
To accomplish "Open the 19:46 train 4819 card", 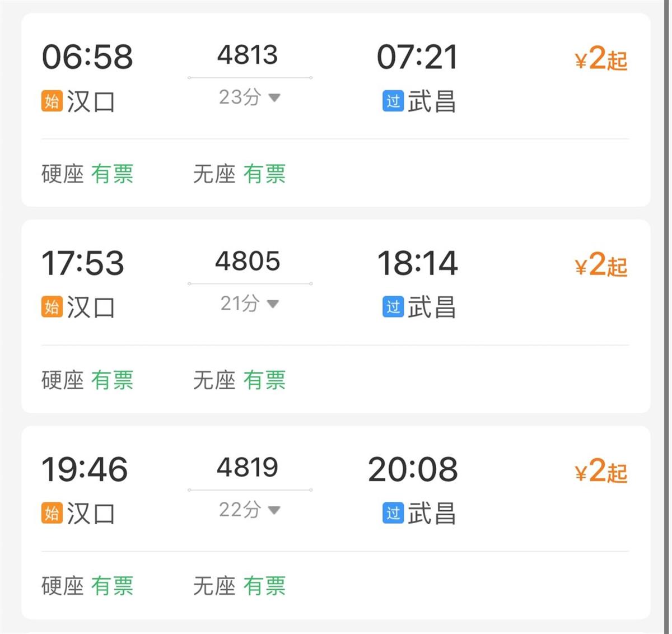I will pyautogui.click(x=84, y=468).
